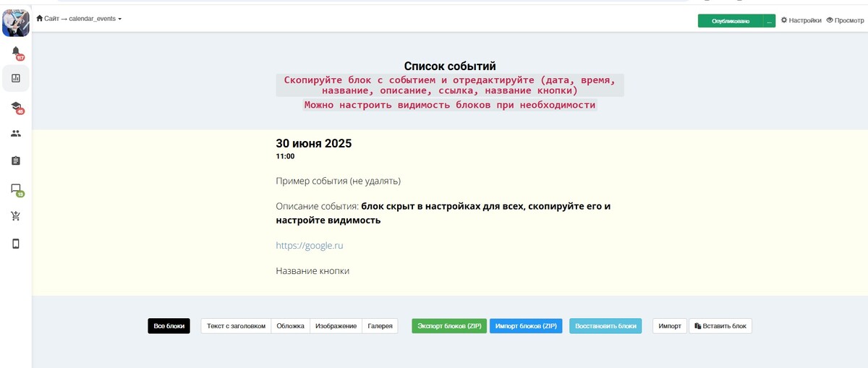This screenshot has width=868, height=368.
Task: Open the https://google.ru link
Action: tap(310, 246)
